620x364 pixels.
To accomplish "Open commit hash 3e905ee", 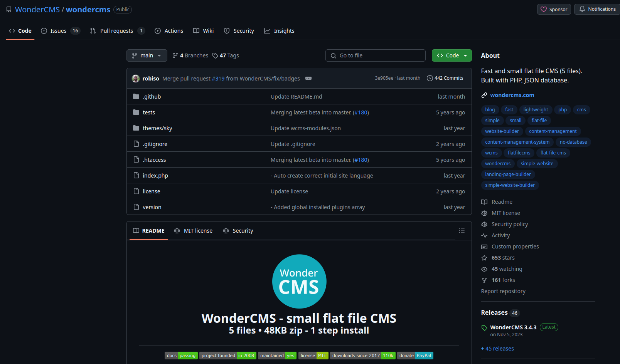I will [x=384, y=78].
